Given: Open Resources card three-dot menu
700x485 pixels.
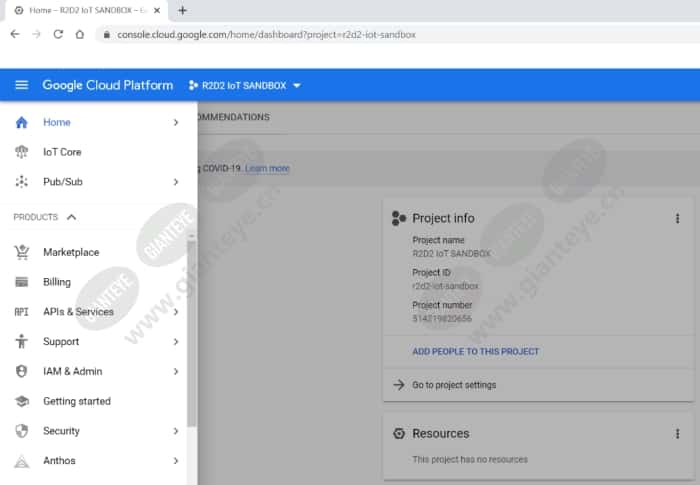Looking at the screenshot, I should click(677, 434).
